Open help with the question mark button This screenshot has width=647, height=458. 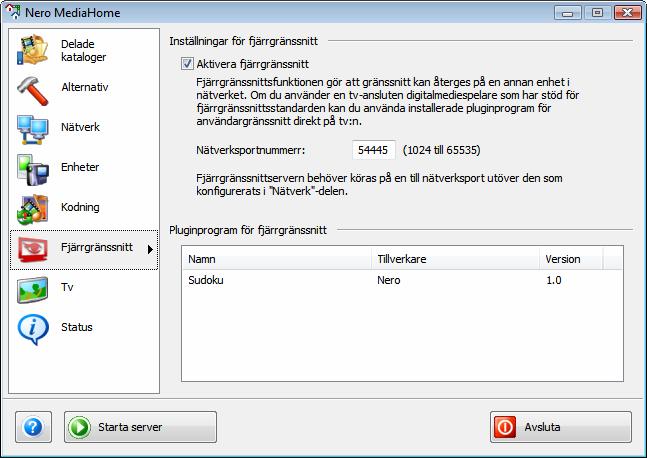[33, 427]
